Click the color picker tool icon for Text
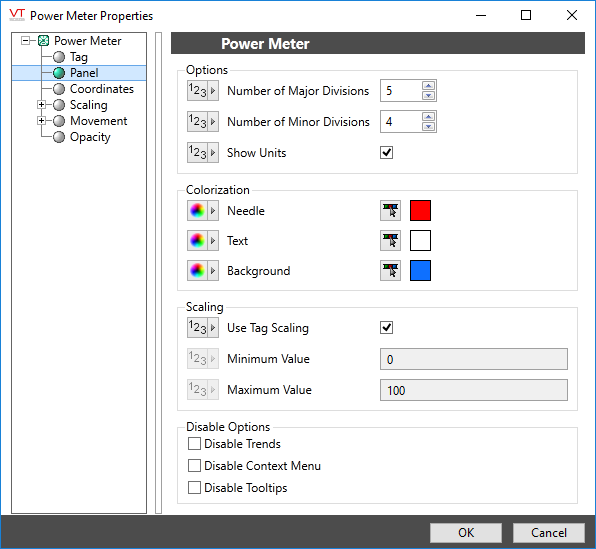 coord(390,241)
